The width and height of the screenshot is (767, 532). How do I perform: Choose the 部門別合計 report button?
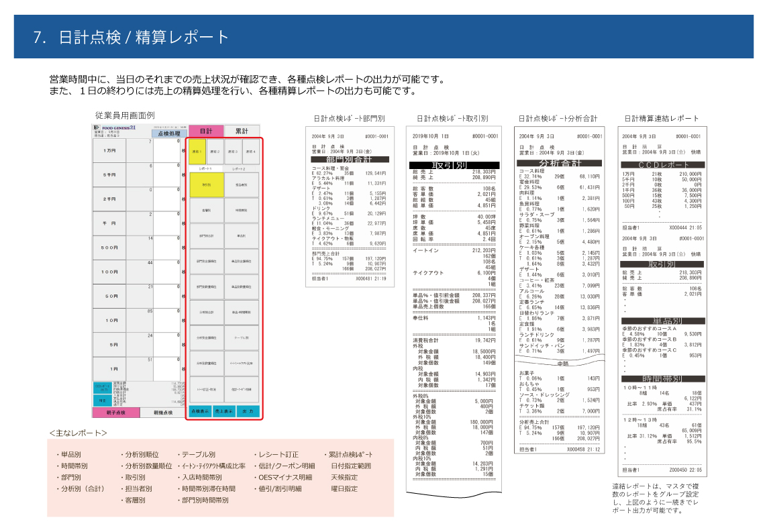[207, 235]
